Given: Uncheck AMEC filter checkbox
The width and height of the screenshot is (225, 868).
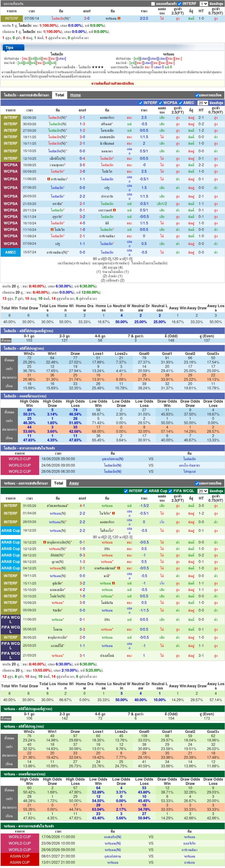Looking at the screenshot, I should [x=181, y=103].
